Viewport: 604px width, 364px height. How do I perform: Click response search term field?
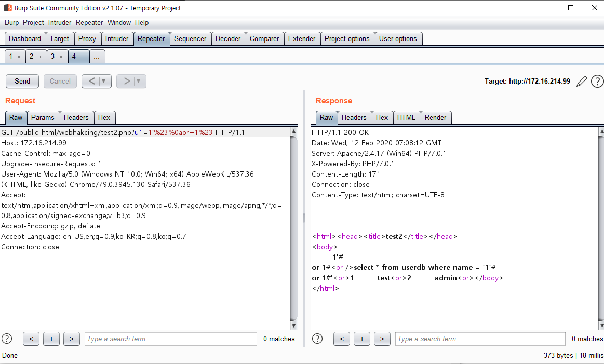(480, 339)
